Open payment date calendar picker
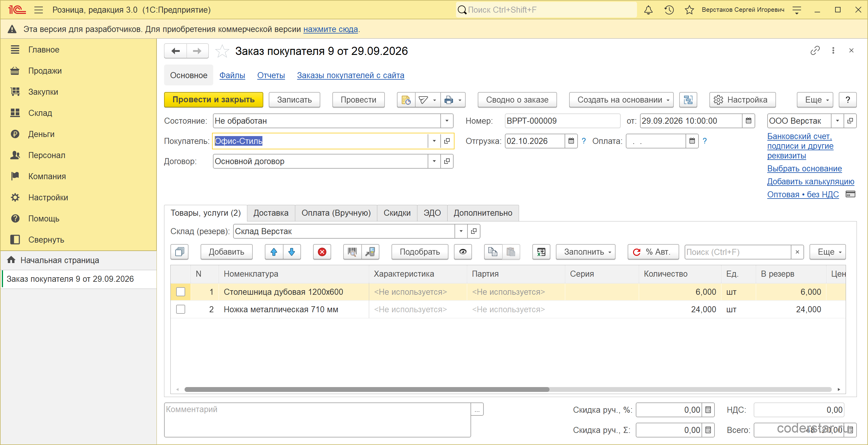The image size is (868, 445). point(692,141)
